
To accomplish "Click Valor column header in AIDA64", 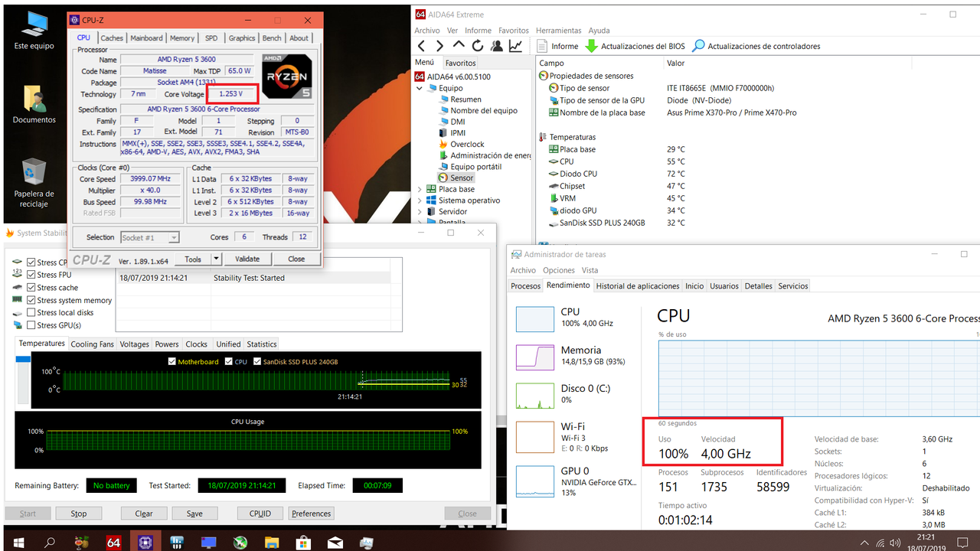I will point(675,63).
